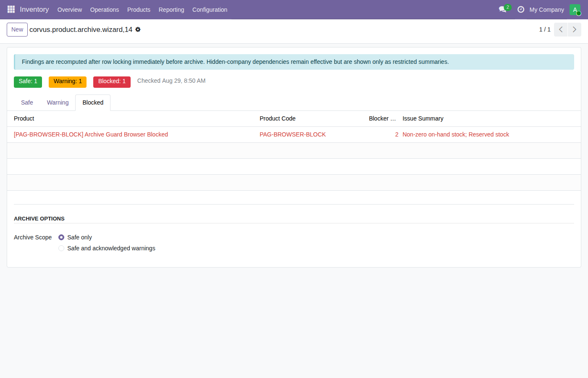The width and height of the screenshot is (588, 378).
Task: Open the gear actions menu beside record name
Action: tap(138, 29)
